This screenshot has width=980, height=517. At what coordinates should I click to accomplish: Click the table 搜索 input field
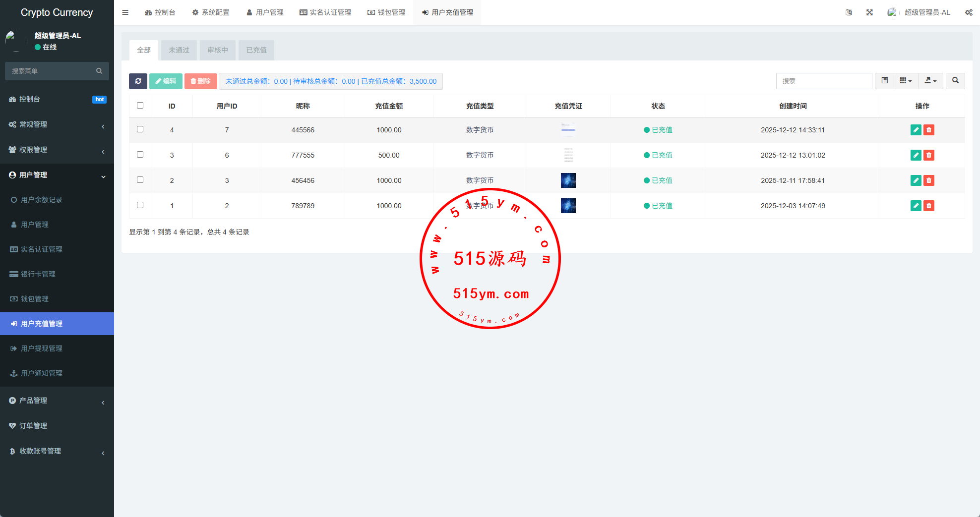point(824,81)
